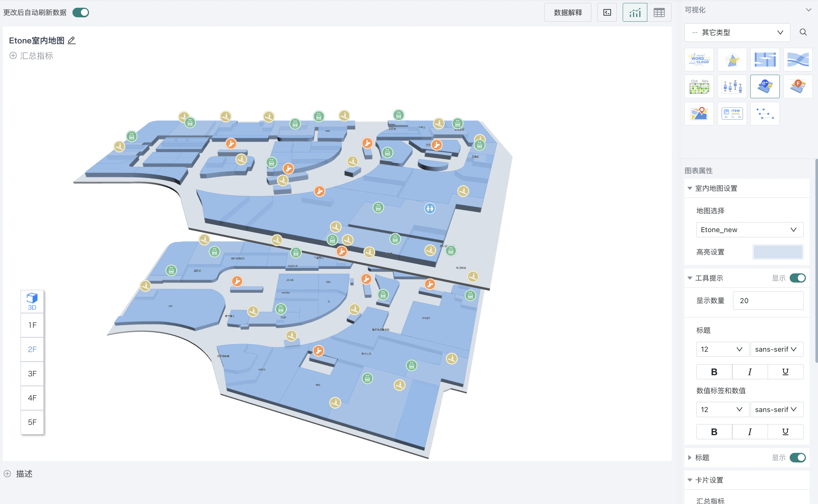The width and height of the screenshot is (818, 504).
Task: Click the edit pencil next to title
Action: coord(72,40)
